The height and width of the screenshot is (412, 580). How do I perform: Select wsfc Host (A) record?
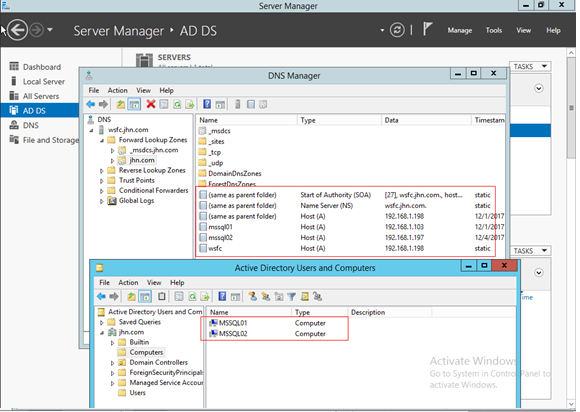coord(350,249)
